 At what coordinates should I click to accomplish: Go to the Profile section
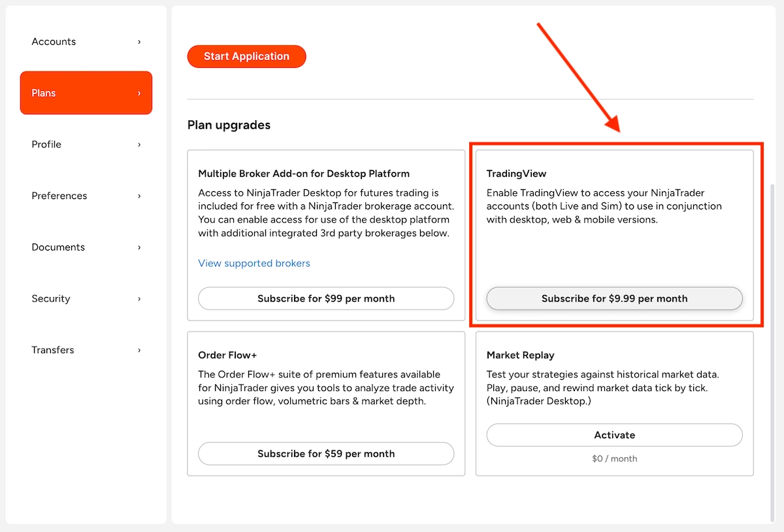coord(86,144)
